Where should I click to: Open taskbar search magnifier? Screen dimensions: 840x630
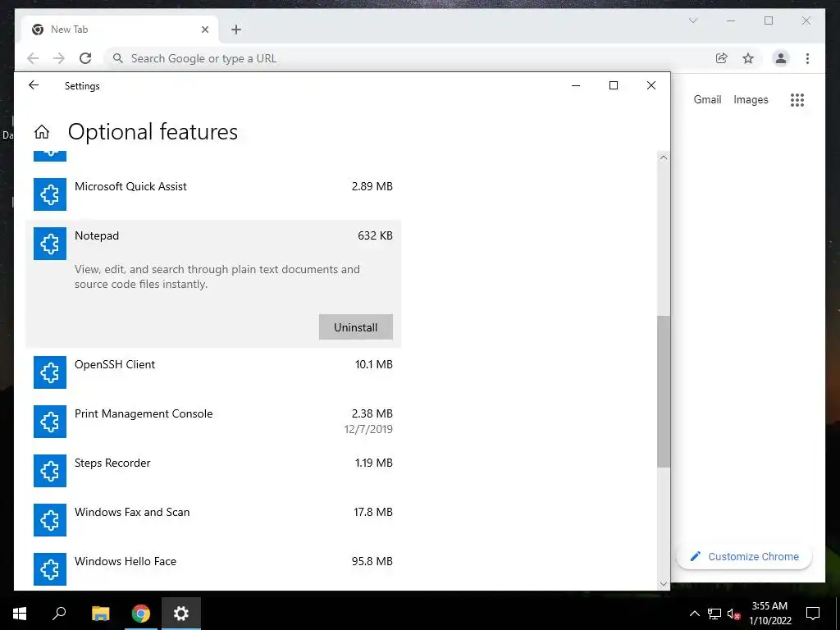pos(59,614)
